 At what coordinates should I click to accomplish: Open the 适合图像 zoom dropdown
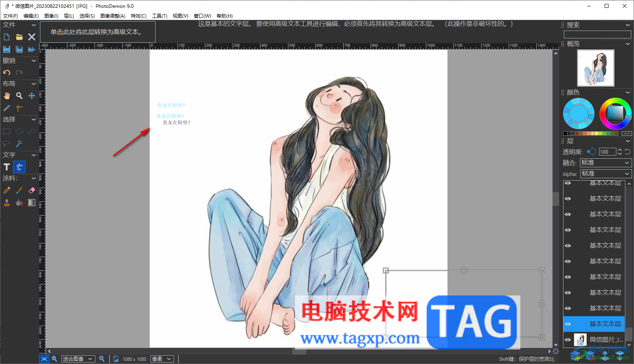coord(78,359)
